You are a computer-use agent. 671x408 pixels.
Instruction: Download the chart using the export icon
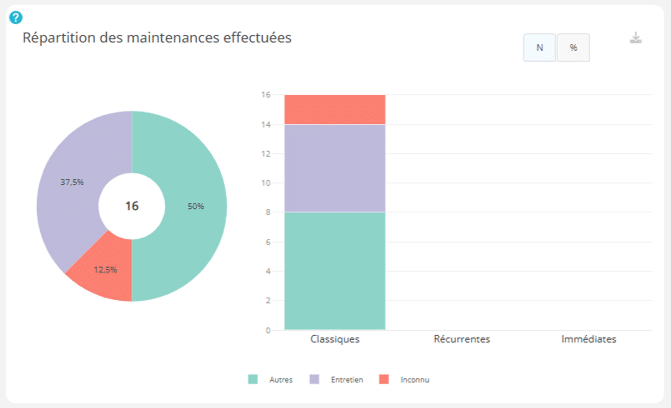pos(636,38)
